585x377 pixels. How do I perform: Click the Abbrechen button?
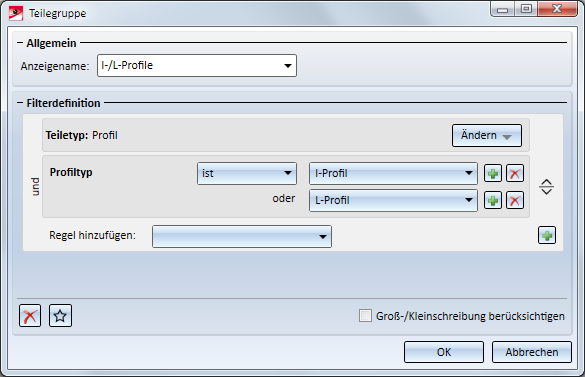(532, 352)
